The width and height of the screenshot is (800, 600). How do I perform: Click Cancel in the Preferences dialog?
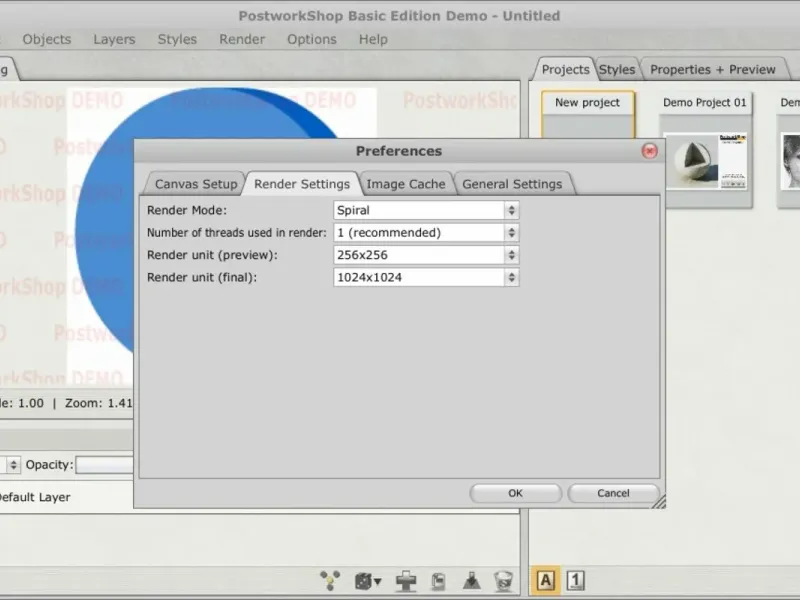pos(613,493)
